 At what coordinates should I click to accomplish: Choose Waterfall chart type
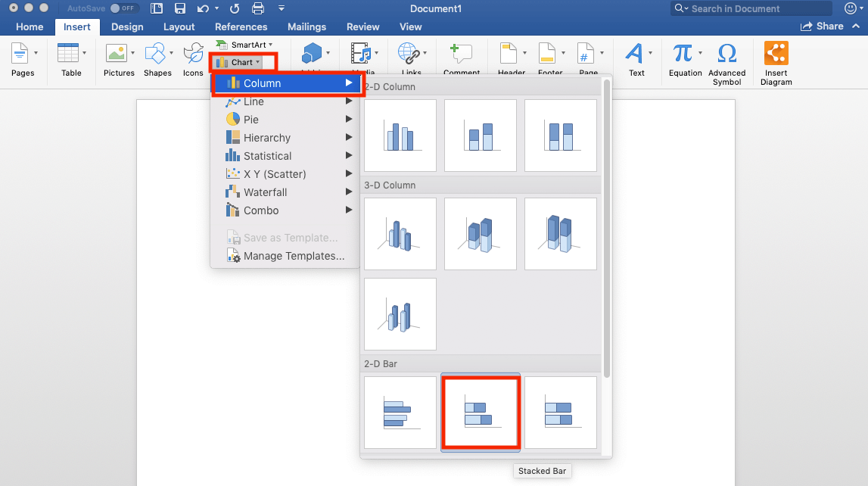(287, 192)
